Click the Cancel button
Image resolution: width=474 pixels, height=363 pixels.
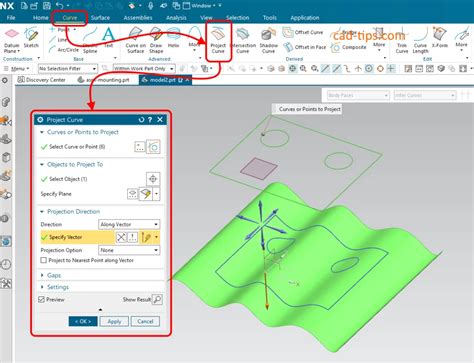[x=145, y=321]
